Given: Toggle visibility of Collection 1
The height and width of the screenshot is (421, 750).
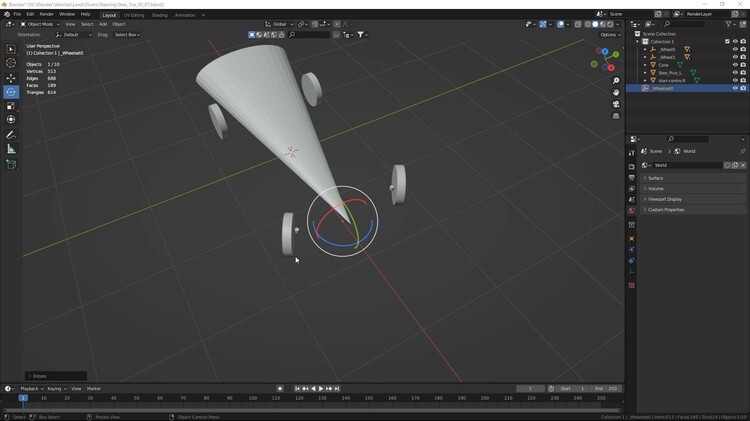Looking at the screenshot, I should click(x=735, y=42).
